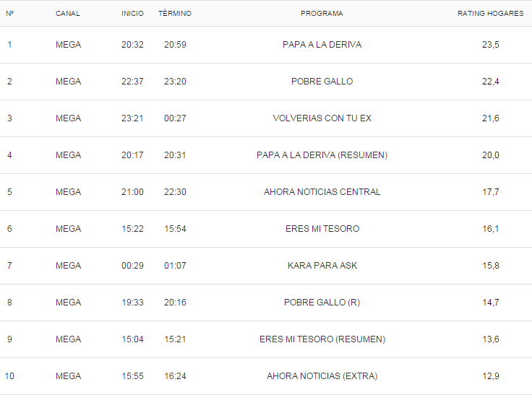Click the 12,9 rating value
The height and width of the screenshot is (395, 532).
490,376
